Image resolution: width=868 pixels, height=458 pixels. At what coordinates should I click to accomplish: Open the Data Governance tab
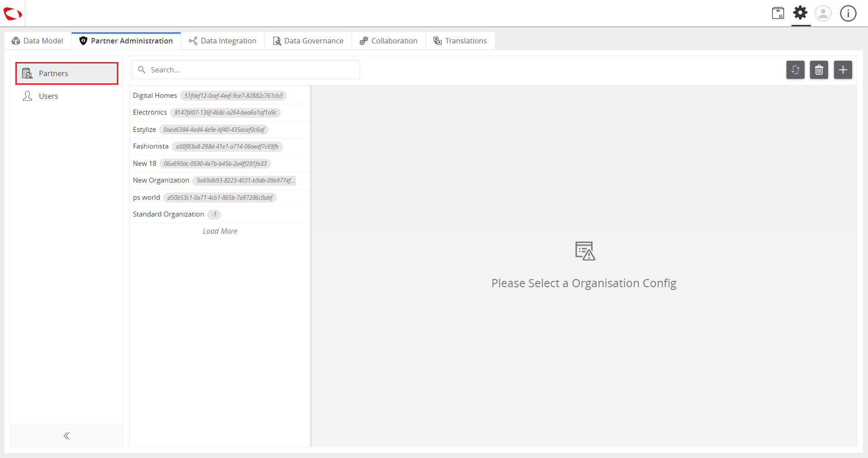[309, 41]
